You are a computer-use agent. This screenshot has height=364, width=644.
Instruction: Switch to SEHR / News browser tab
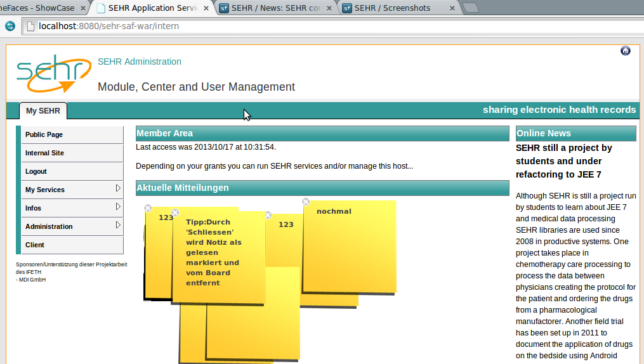point(275,8)
